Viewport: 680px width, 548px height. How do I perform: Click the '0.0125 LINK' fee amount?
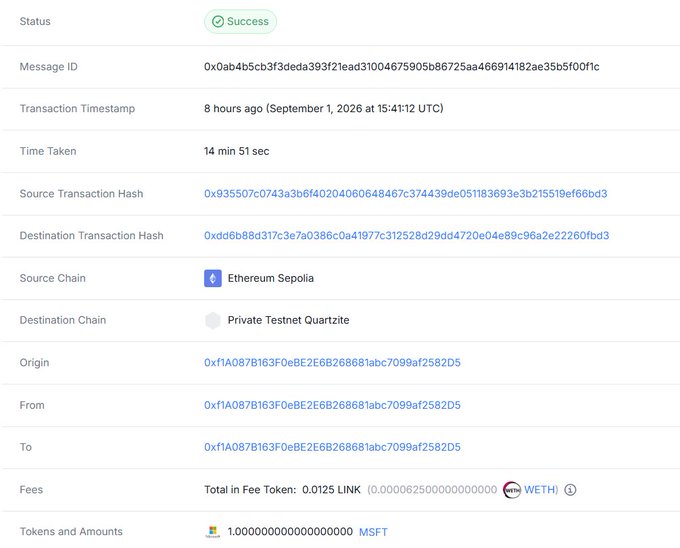[x=331, y=489]
